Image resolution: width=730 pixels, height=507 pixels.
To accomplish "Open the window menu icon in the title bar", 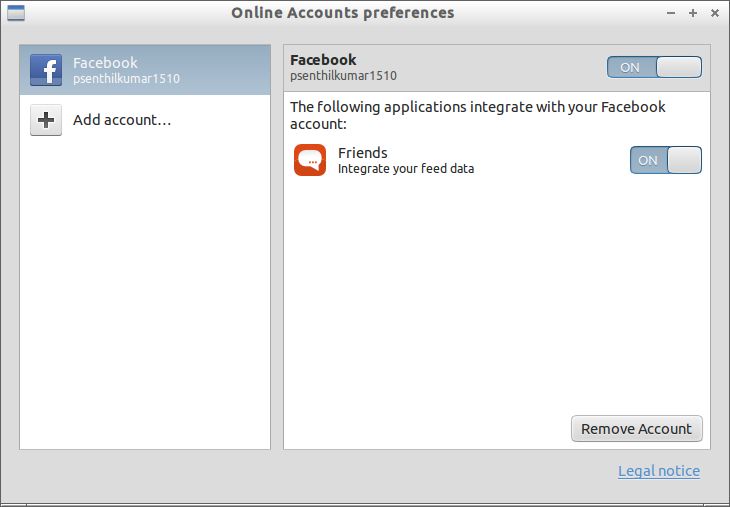I will coord(16,13).
